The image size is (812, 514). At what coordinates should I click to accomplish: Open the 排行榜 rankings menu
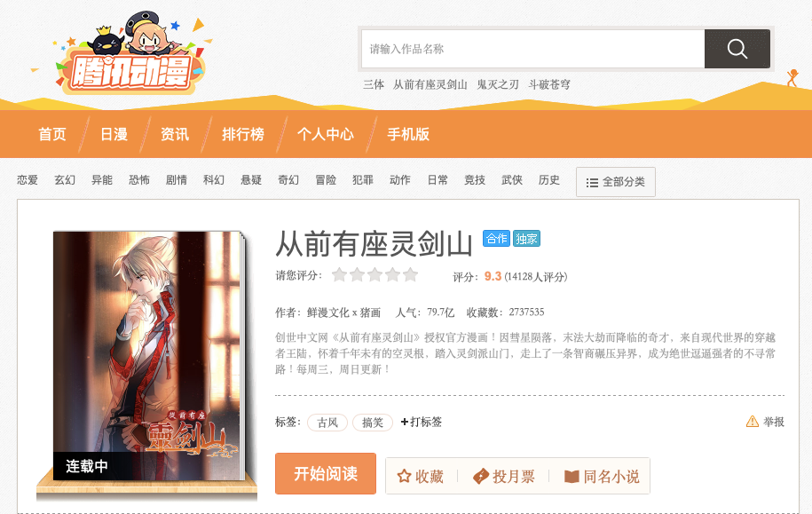pos(243,134)
